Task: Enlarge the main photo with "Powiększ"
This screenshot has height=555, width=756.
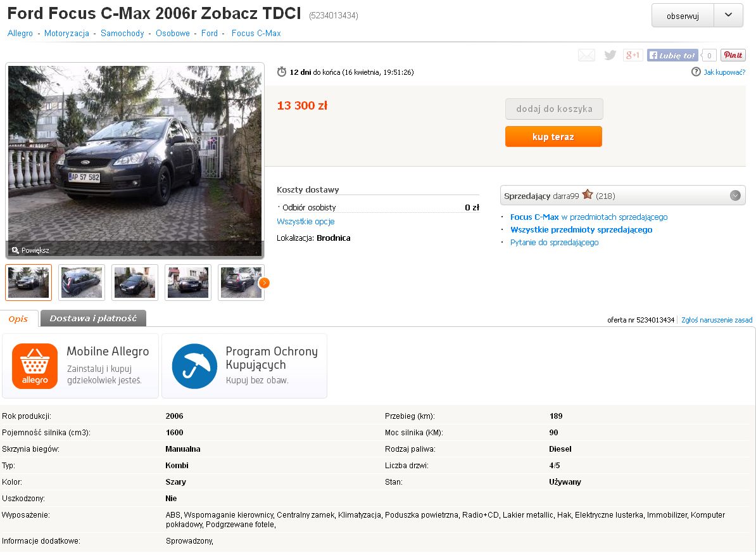Action: pos(30,250)
